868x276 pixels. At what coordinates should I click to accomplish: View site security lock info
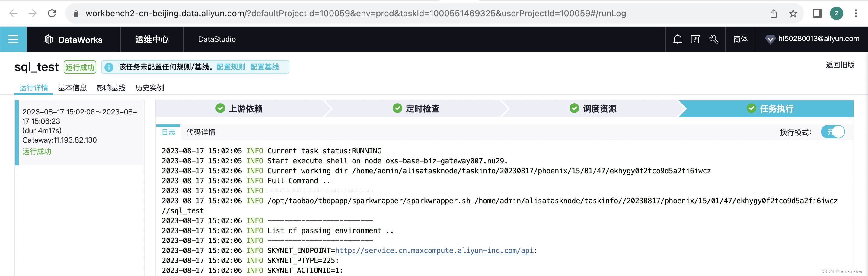coord(76,14)
